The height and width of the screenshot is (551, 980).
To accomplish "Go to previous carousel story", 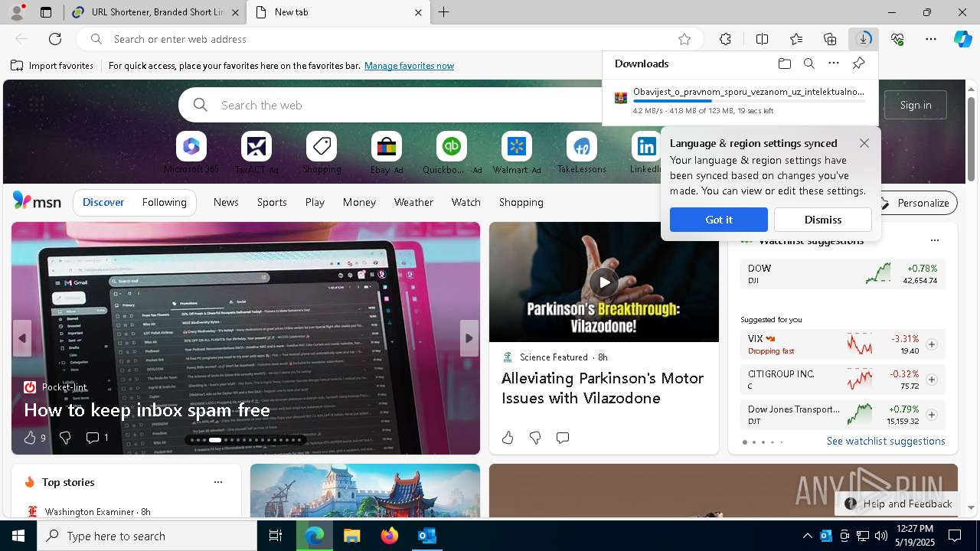I will pyautogui.click(x=22, y=338).
